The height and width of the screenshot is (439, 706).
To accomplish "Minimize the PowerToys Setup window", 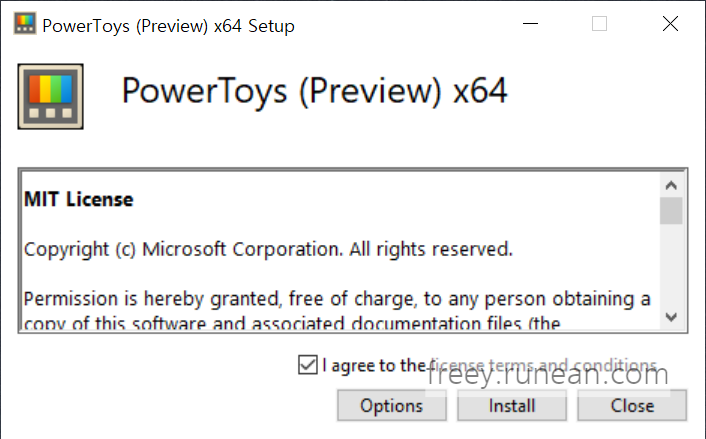I will click(530, 24).
